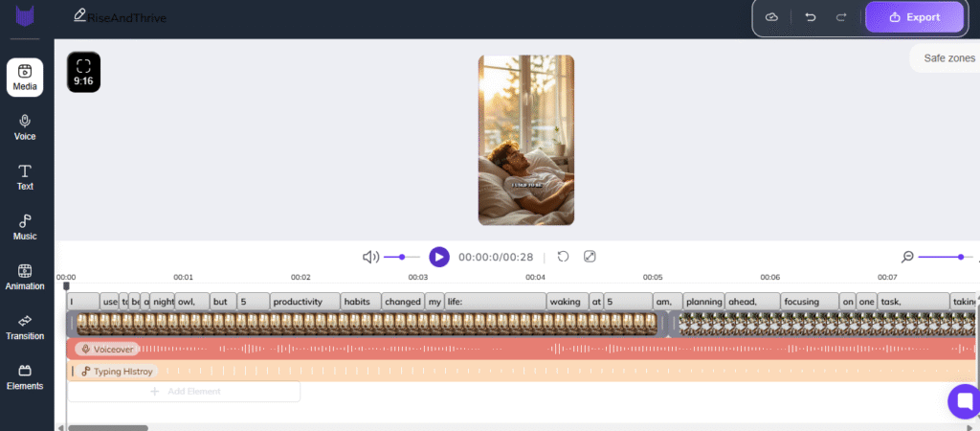
Task: Click the app logo icon
Action: point(25,16)
